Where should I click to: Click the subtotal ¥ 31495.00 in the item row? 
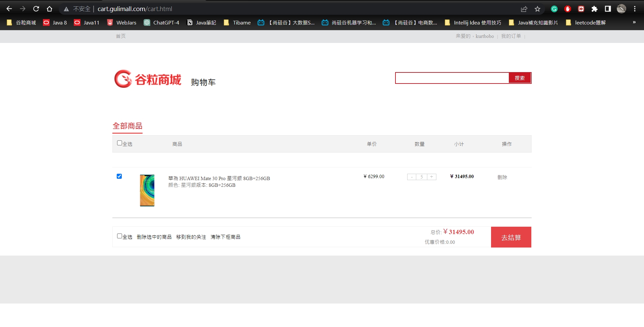click(x=462, y=176)
